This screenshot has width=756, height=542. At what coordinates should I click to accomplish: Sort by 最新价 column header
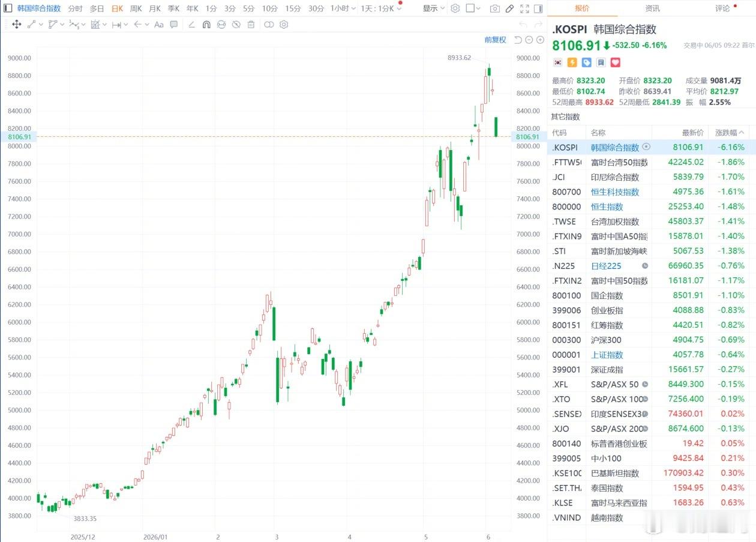pyautogui.click(x=693, y=133)
